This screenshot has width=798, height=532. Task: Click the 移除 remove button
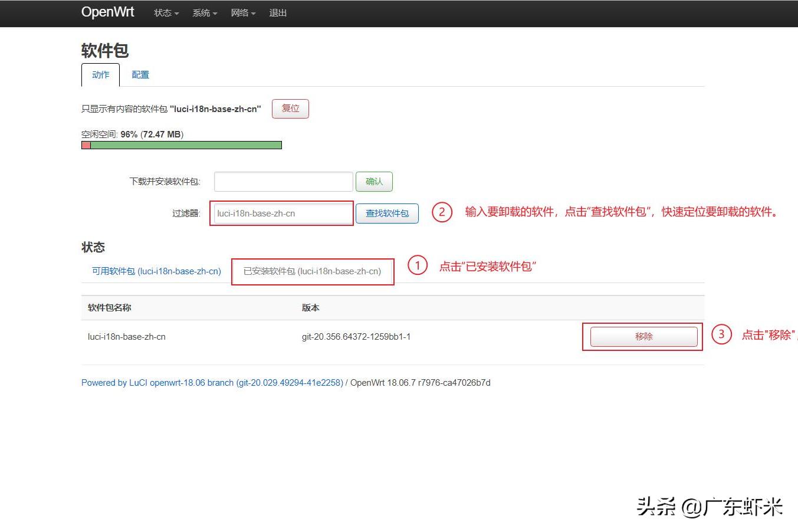[x=643, y=336]
